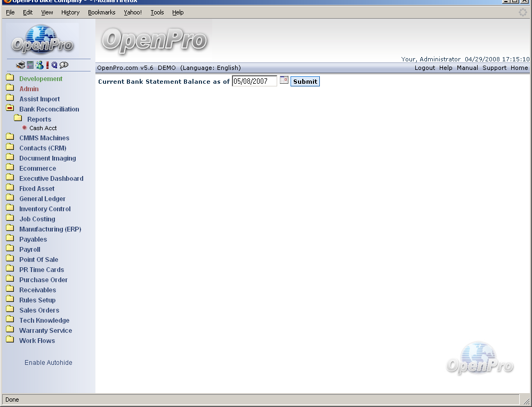Open the Manual link in header

click(x=467, y=68)
